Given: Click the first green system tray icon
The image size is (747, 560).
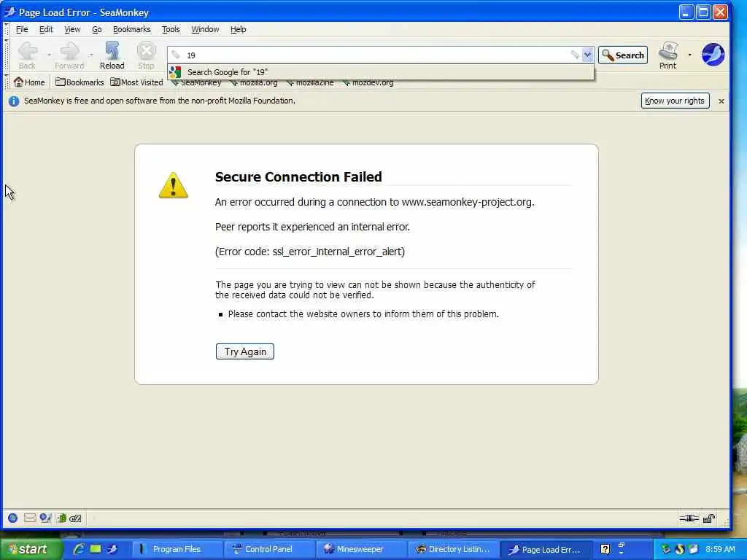Looking at the screenshot, I should 665,549.
